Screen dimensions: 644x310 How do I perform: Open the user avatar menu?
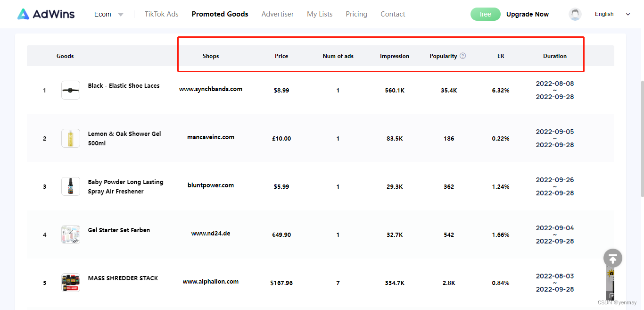click(575, 14)
